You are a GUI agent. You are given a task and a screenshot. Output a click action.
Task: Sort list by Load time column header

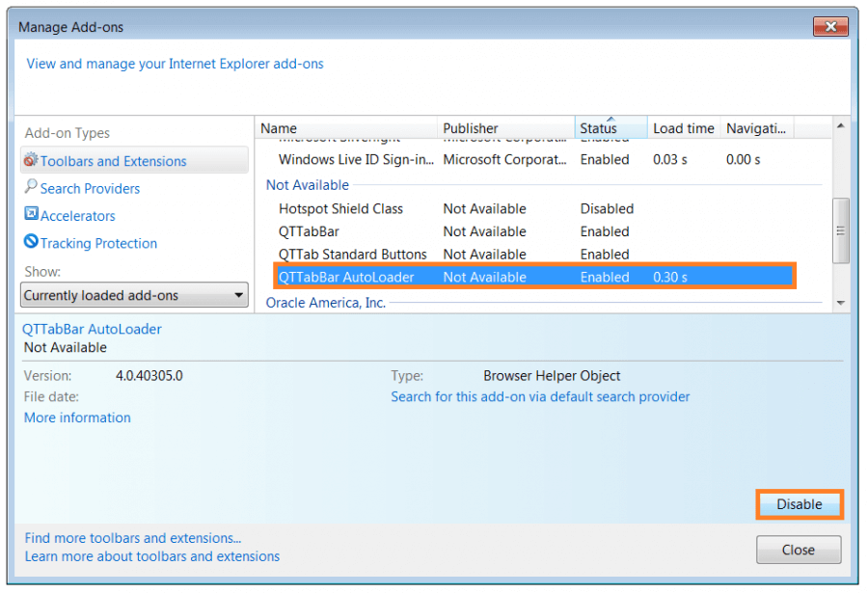point(684,128)
